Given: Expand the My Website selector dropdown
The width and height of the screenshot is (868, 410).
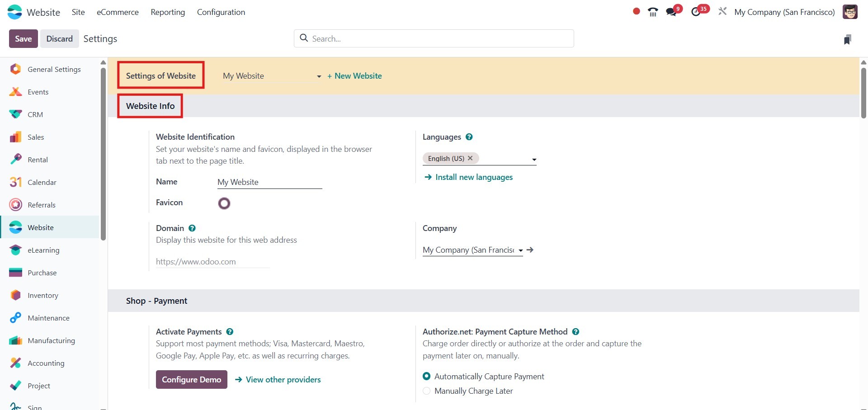Looking at the screenshot, I should pyautogui.click(x=319, y=76).
